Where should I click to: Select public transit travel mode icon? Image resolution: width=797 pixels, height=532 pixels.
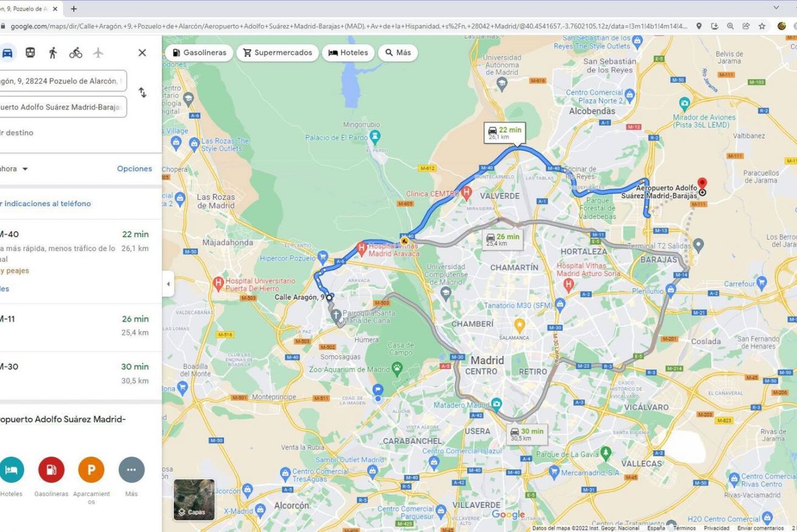pyautogui.click(x=30, y=52)
